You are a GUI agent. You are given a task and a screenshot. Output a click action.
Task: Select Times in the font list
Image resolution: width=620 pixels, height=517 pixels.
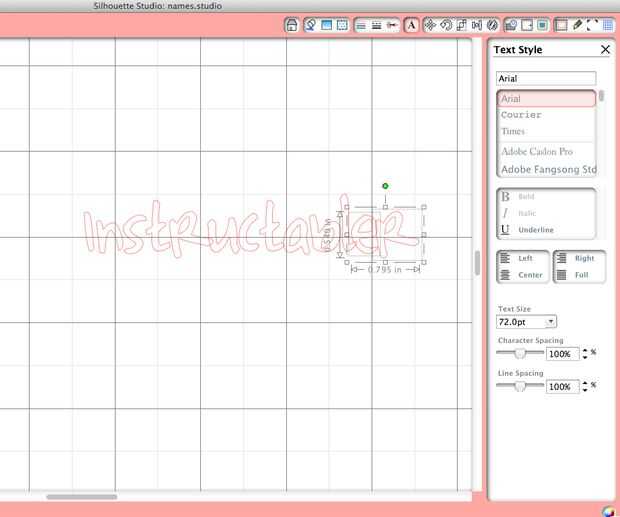pyautogui.click(x=546, y=131)
